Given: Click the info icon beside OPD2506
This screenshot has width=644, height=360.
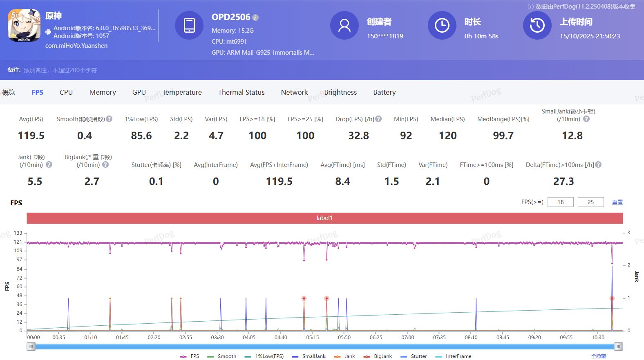Looking at the screenshot, I should point(255,18).
